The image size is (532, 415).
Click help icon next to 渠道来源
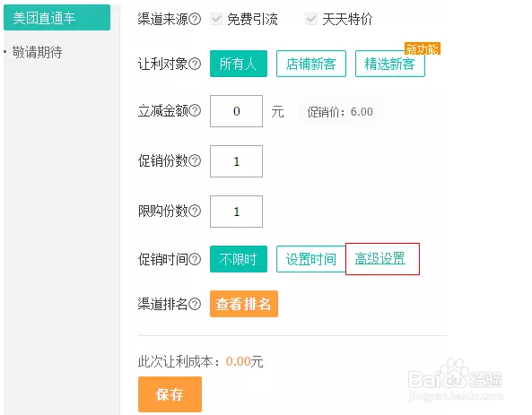[x=195, y=19]
